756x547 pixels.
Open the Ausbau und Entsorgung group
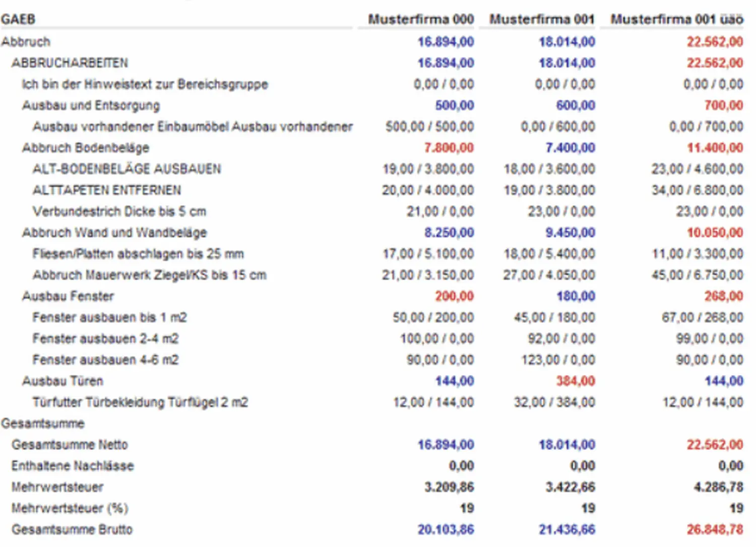[x=91, y=105]
